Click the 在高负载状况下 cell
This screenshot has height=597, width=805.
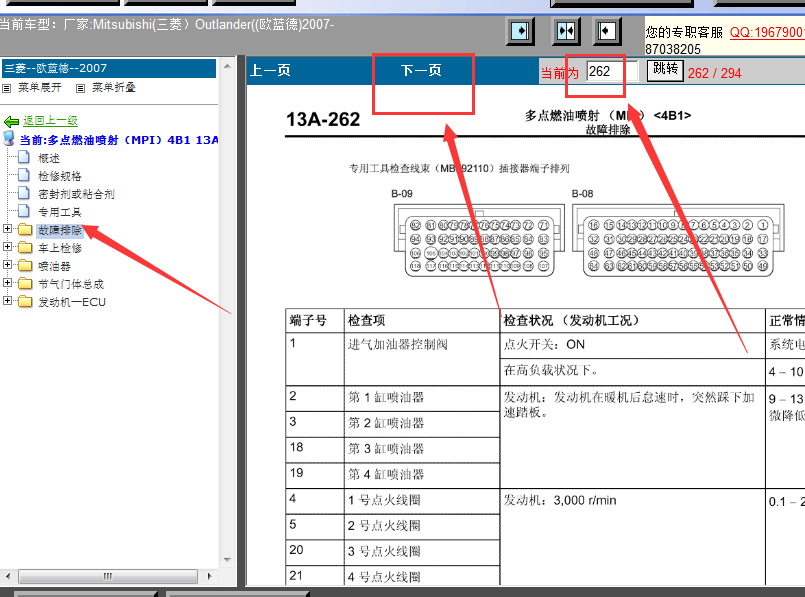(632, 371)
